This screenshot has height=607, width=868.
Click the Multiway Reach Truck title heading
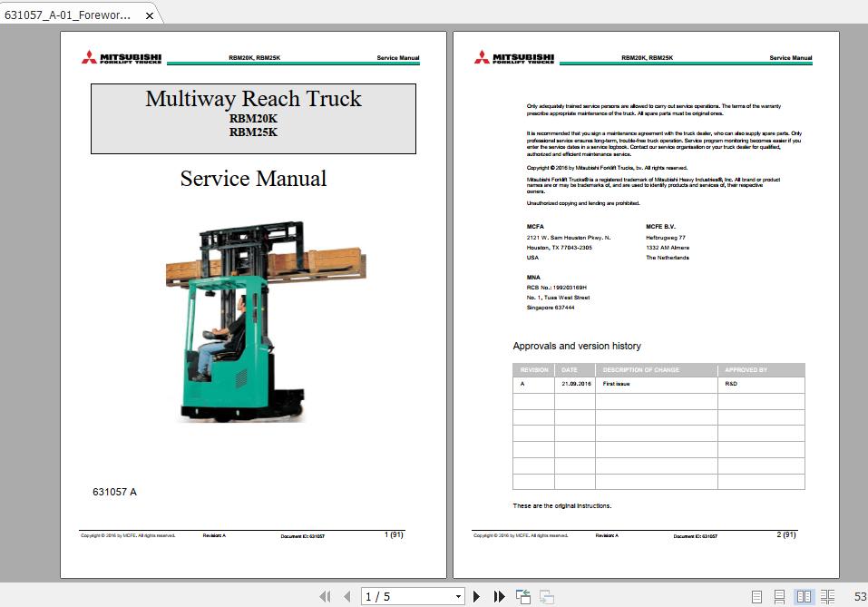click(x=253, y=99)
